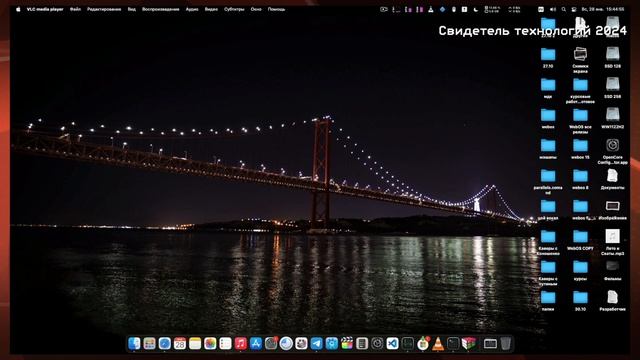Viewport: 640px width, 360px height.
Task: Open Finder from the Dock
Action: (x=134, y=344)
